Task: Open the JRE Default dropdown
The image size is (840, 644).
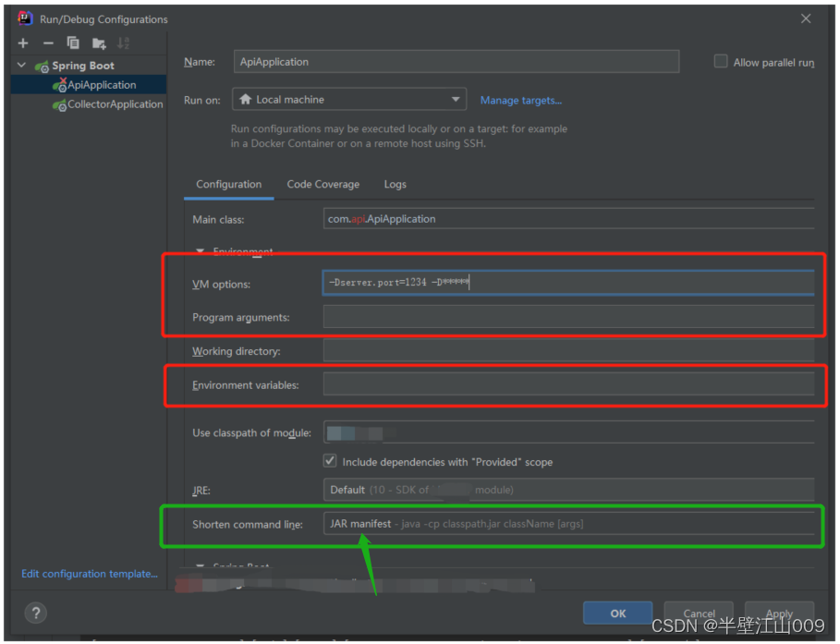Action: click(569, 490)
